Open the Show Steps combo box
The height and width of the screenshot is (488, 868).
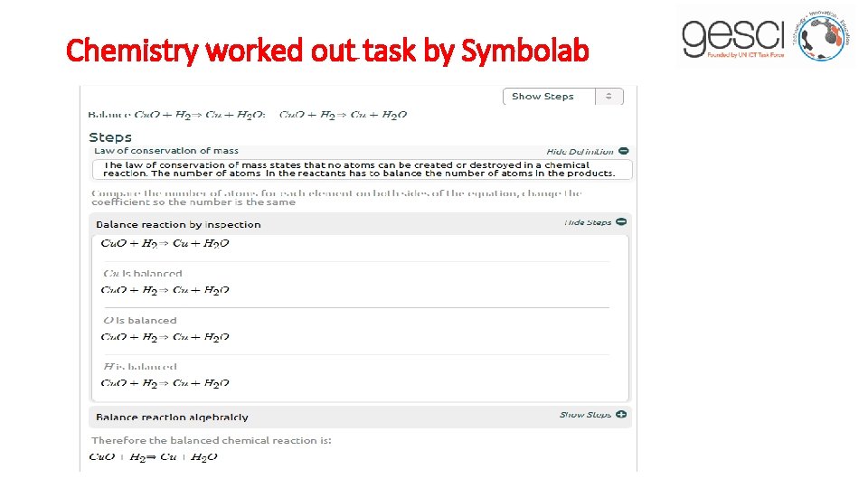point(561,97)
